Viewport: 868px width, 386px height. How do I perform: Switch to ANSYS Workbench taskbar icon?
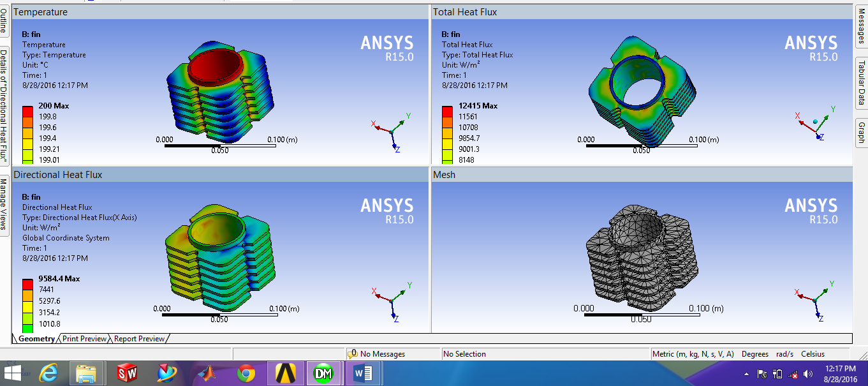pos(286,373)
